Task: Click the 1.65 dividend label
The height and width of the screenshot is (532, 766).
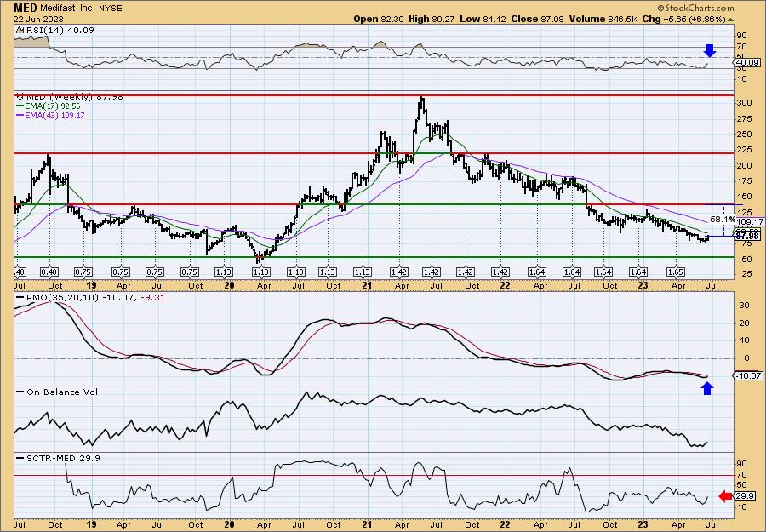Action: point(676,272)
